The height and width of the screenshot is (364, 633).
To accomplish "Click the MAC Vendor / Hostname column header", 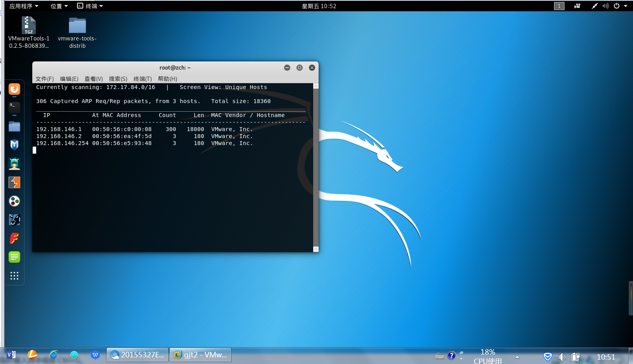I will click(248, 115).
